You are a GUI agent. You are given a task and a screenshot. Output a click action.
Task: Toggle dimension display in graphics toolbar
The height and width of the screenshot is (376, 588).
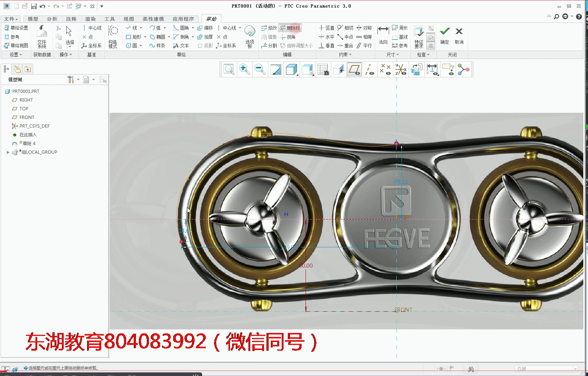[x=432, y=69]
